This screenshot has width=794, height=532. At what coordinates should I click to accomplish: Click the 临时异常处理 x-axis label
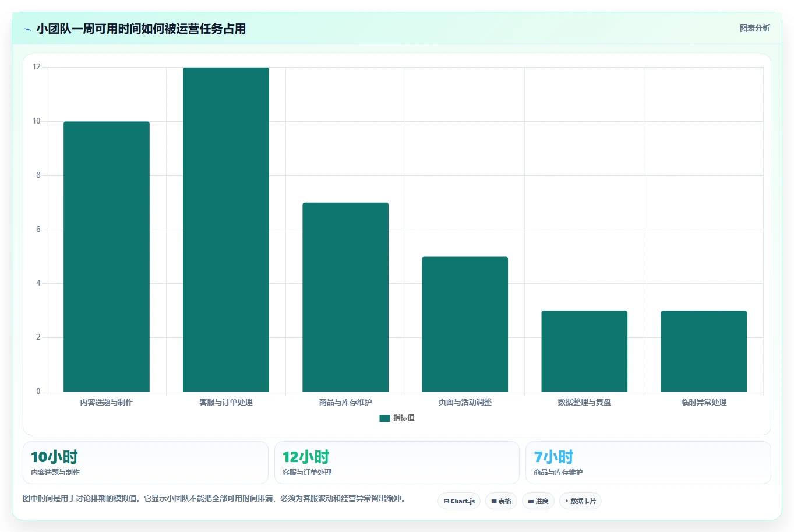704,402
